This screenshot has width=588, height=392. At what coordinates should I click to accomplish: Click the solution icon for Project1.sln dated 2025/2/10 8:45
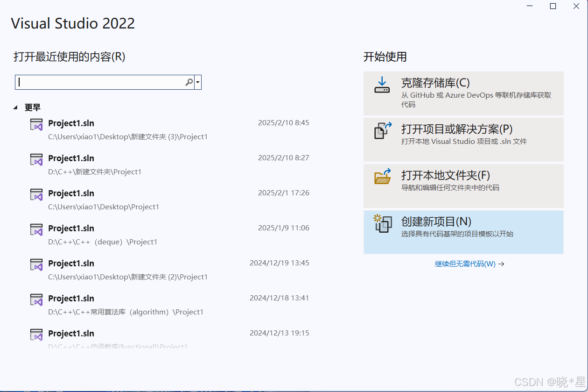[36, 124]
